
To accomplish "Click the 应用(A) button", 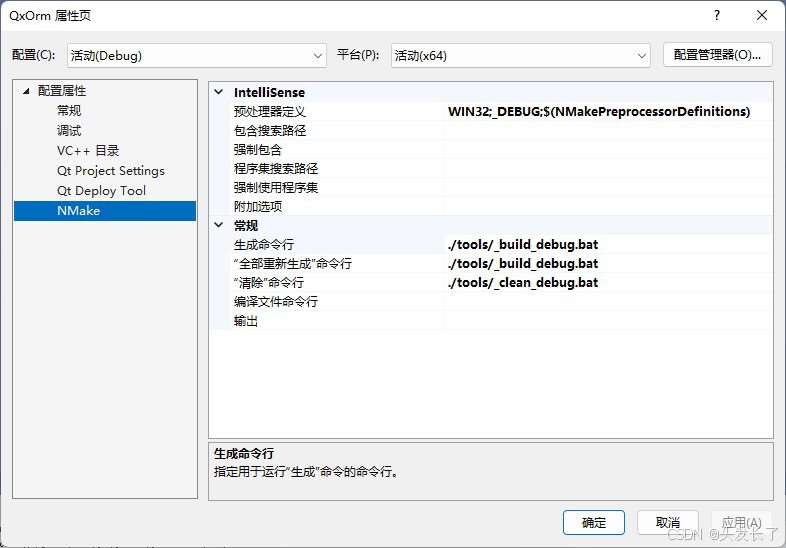I will [742, 523].
